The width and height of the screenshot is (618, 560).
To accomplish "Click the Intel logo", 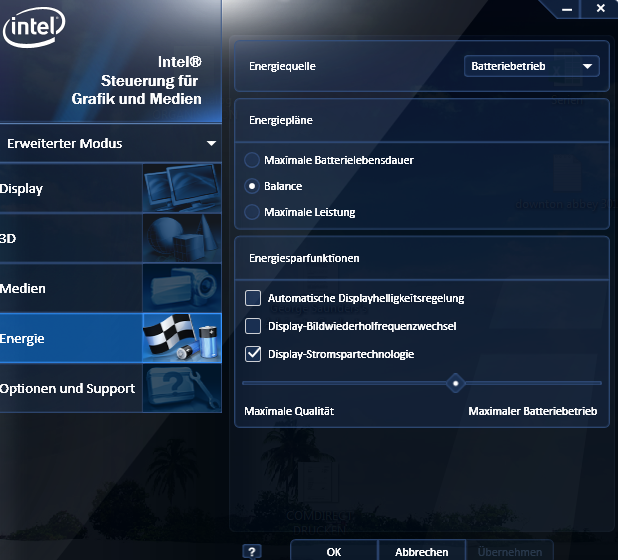I will coord(34,27).
